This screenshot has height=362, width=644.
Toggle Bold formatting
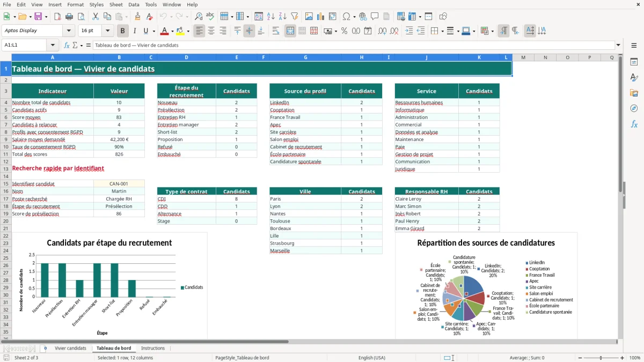(123, 31)
